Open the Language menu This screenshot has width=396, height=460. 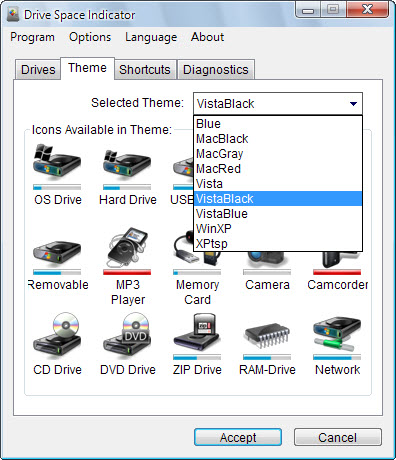tap(151, 37)
